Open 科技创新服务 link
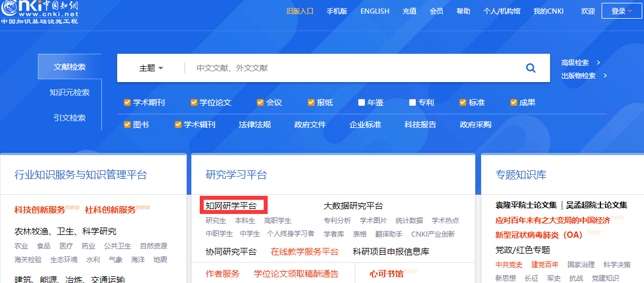 tap(40, 210)
